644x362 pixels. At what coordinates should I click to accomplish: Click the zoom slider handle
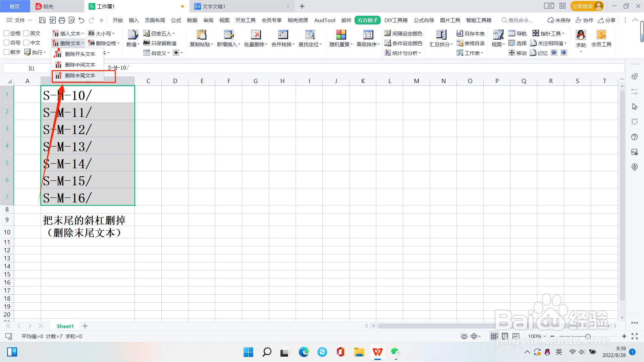[x=588, y=336]
